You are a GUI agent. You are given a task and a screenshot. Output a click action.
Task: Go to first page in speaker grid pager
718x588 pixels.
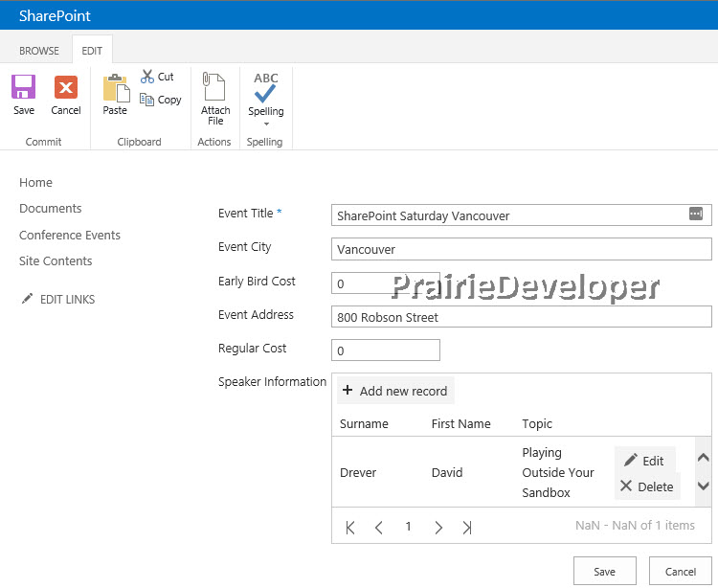pos(350,527)
